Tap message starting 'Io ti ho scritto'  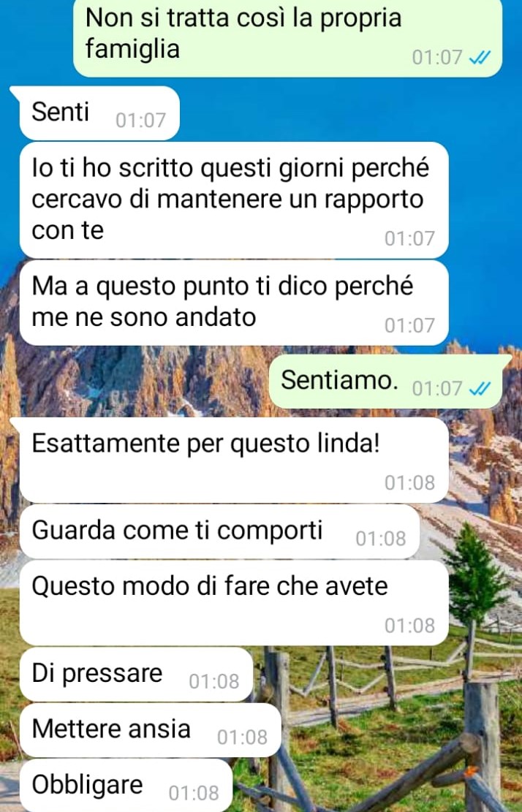[233, 200]
